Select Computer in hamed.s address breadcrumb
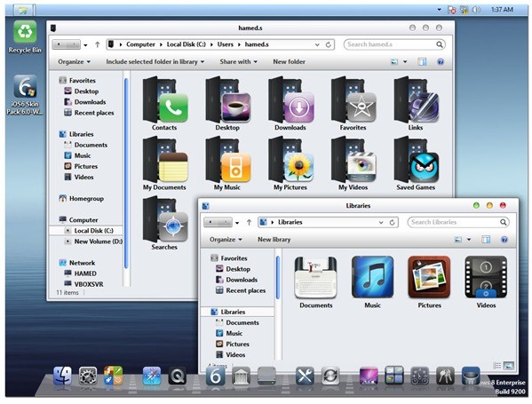Image resolution: width=532 pixels, height=404 pixels. tap(140, 44)
